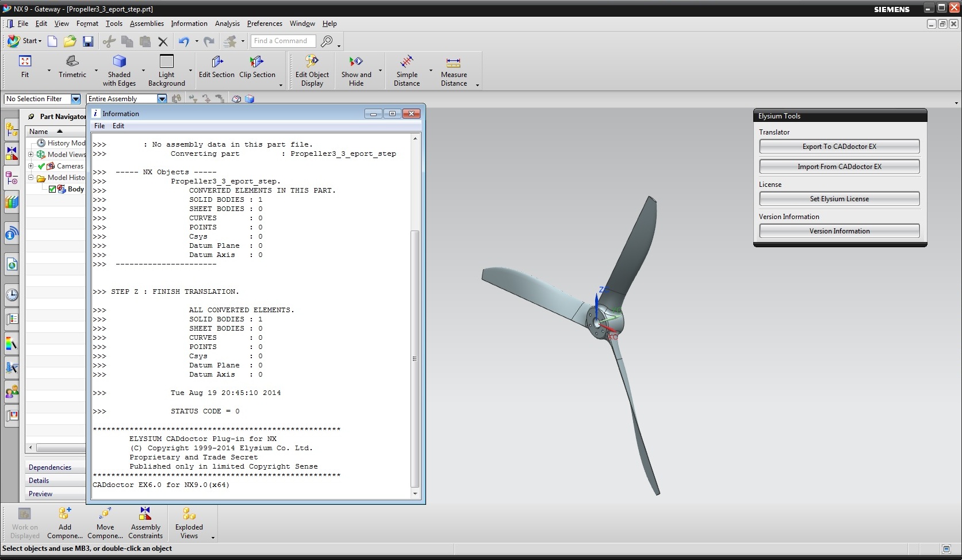The width and height of the screenshot is (962, 560).
Task: Open the Fit options dropdown arrow
Action: coord(49,71)
